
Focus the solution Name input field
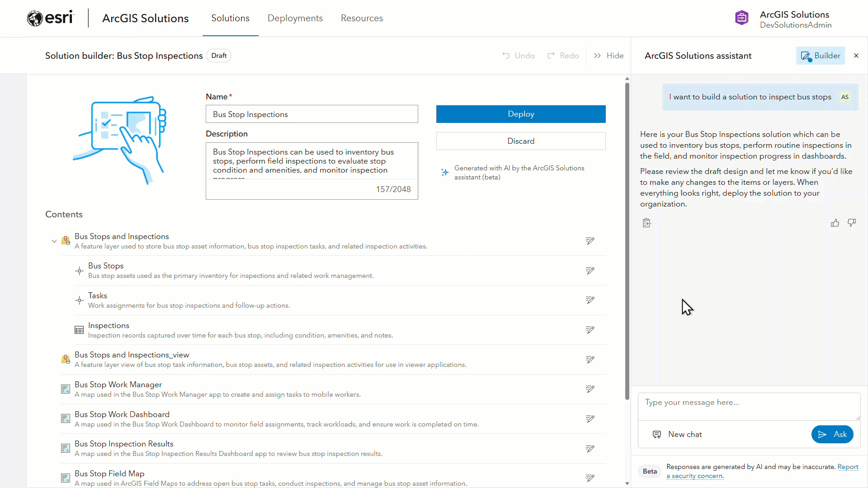click(x=312, y=114)
